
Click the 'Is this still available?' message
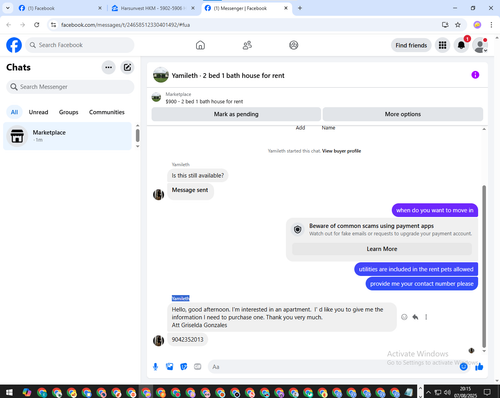(198, 175)
